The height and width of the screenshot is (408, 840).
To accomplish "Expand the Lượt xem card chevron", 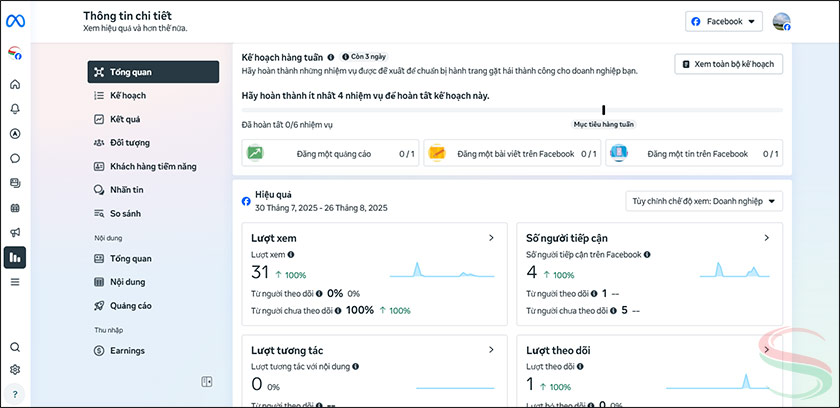I will 490,238.
